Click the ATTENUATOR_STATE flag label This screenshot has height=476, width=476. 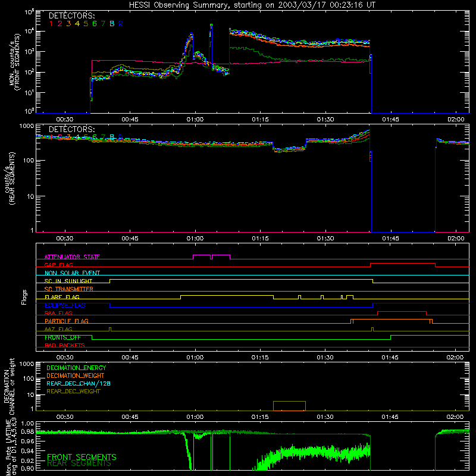pyautogui.click(x=72, y=257)
